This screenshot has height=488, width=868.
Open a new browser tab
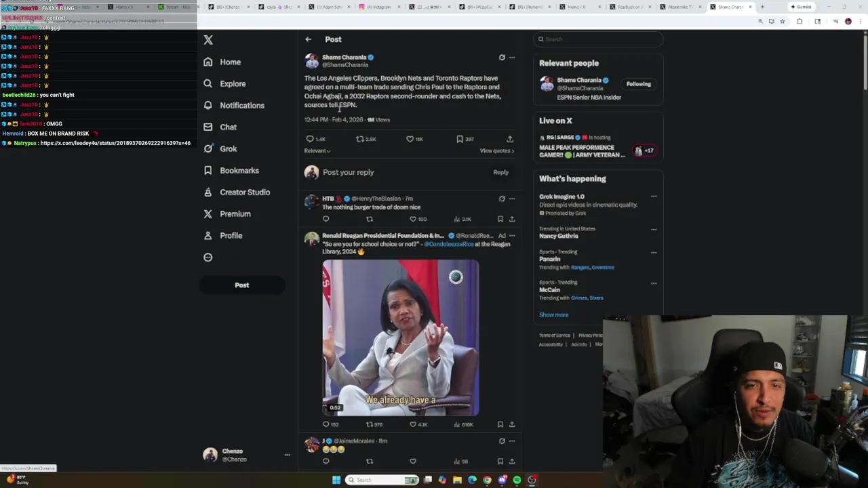pyautogui.click(x=762, y=7)
